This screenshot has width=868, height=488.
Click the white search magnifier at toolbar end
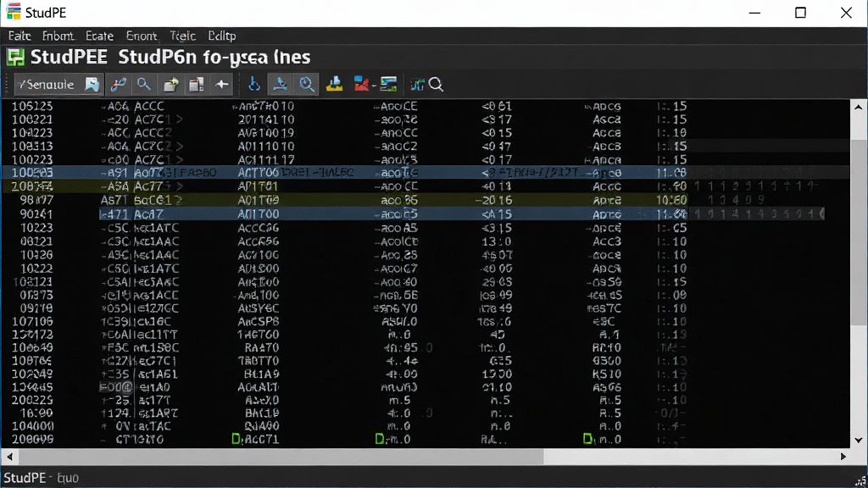click(437, 84)
